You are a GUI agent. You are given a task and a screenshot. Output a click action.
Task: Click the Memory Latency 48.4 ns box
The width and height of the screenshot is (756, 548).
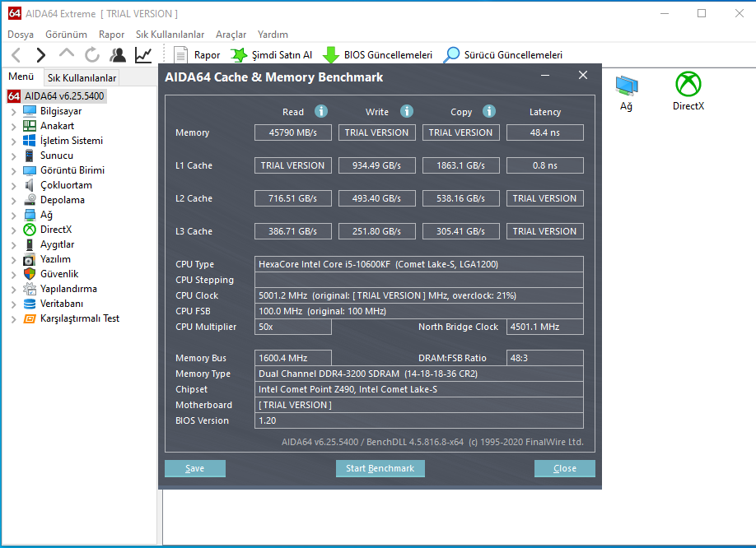pos(545,132)
